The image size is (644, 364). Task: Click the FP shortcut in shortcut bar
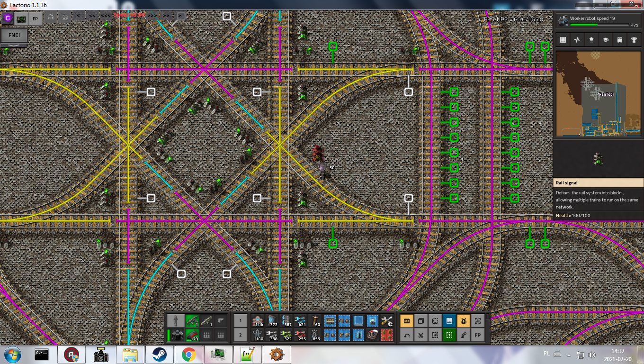[x=477, y=335]
